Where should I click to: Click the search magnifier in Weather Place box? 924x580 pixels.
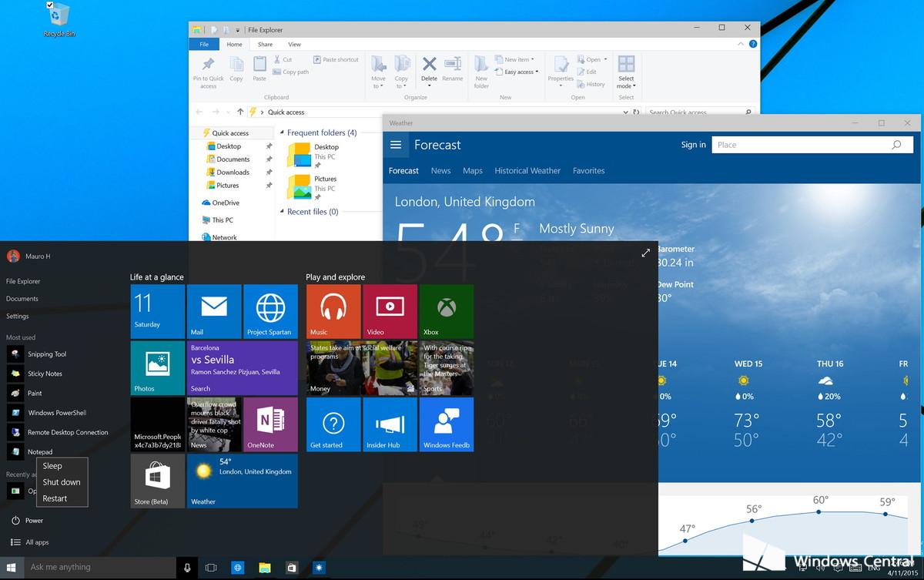coord(896,145)
